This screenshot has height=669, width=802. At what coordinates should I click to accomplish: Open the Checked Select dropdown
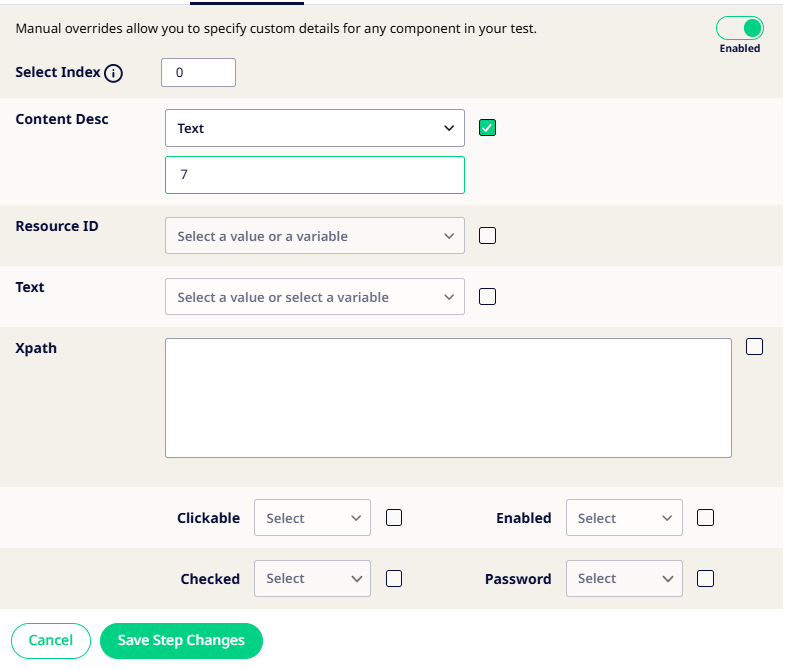click(x=312, y=578)
